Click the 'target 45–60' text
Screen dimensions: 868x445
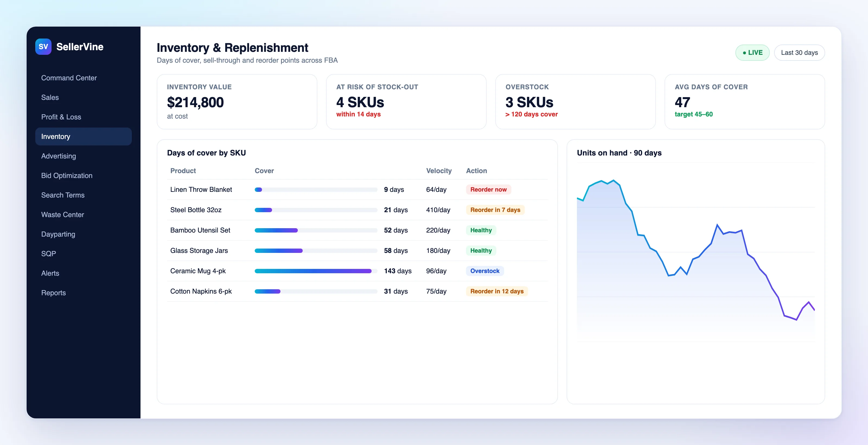[694, 114]
